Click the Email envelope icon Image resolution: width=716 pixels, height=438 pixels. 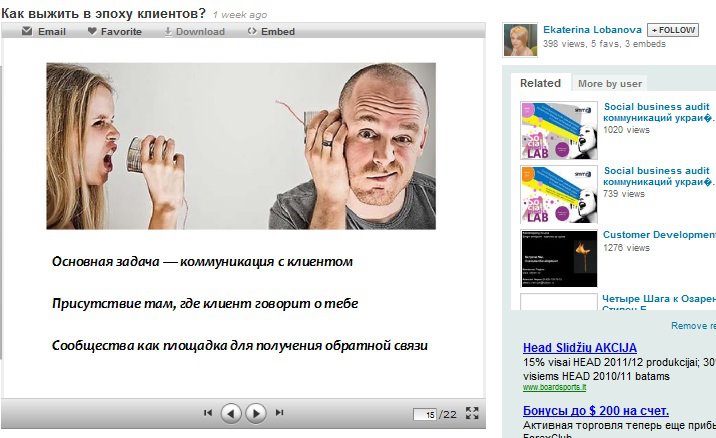[27, 31]
